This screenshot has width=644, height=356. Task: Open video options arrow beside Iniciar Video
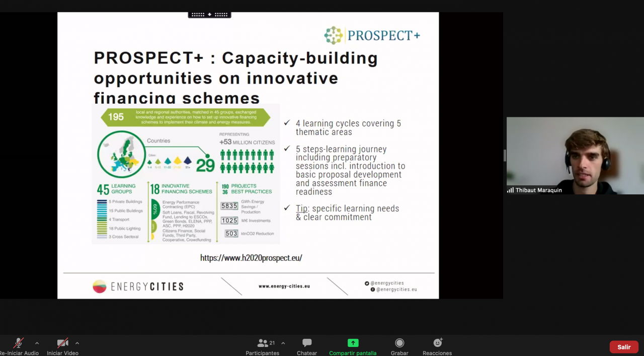tap(77, 343)
